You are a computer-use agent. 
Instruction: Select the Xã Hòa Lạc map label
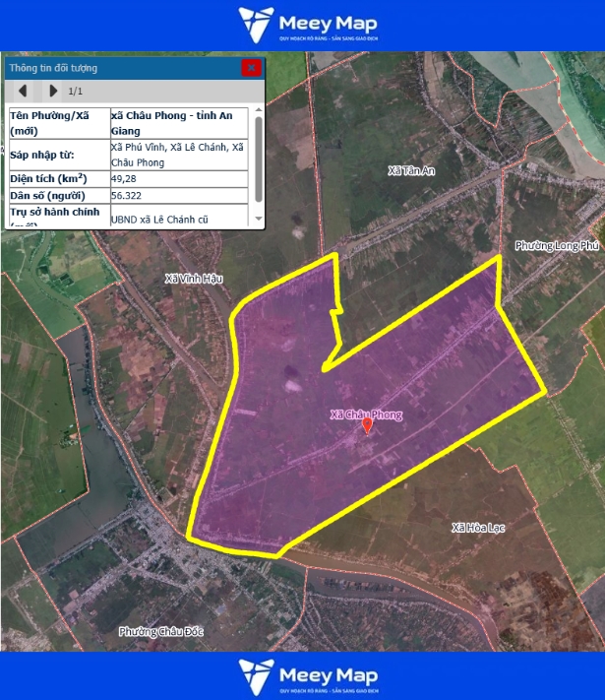[477, 529]
